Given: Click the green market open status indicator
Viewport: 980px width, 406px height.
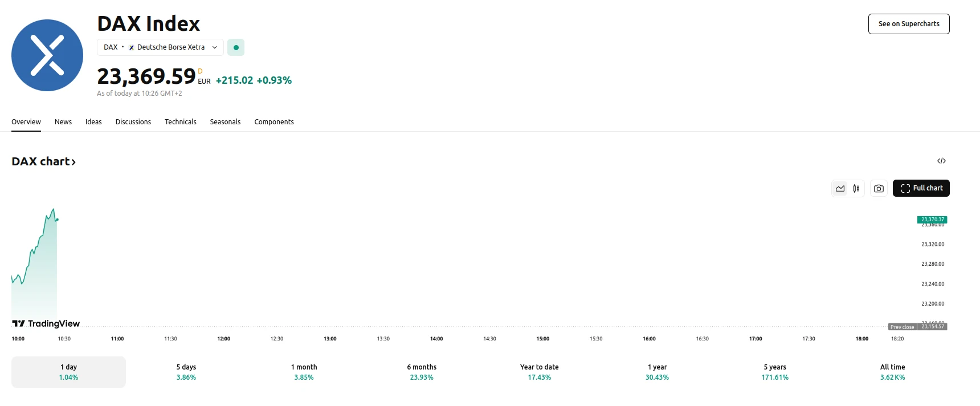Looking at the screenshot, I should (236, 47).
